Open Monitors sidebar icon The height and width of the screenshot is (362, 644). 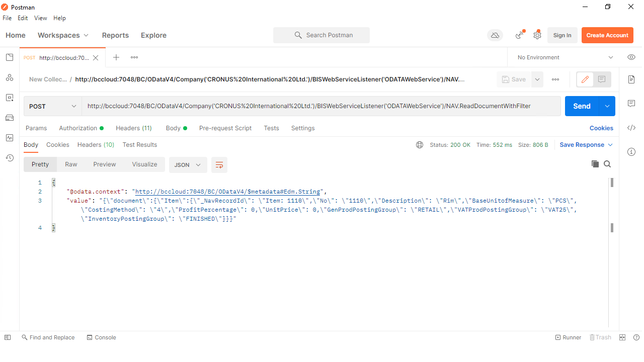click(10, 138)
